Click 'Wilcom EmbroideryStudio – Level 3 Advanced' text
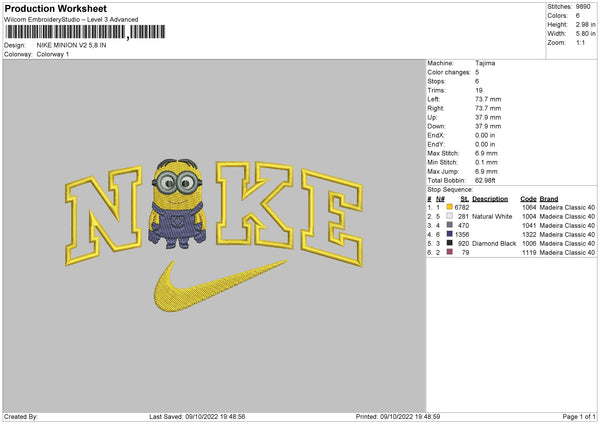This screenshot has height=424, width=600. click(71, 20)
